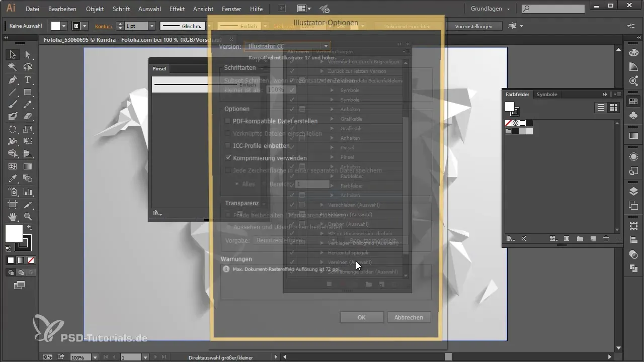Click the Kontur link in control bar
Screen dimensions: 644x362
[x=103, y=26]
